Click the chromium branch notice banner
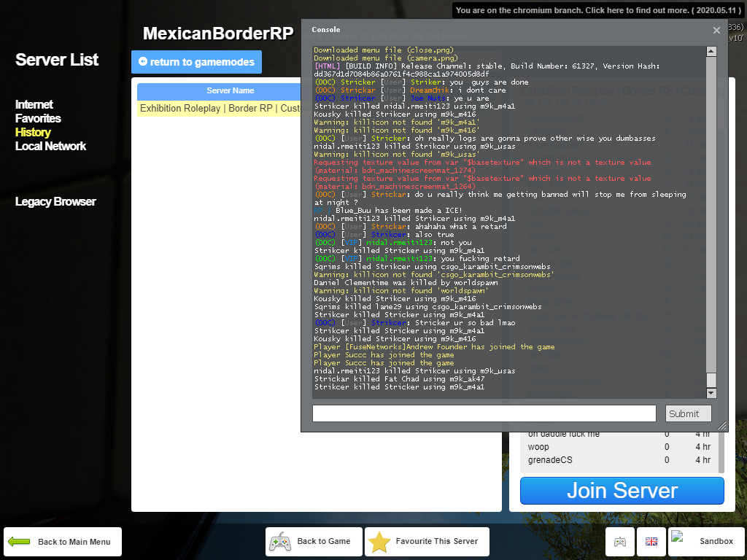The height and width of the screenshot is (560, 747). coord(598,10)
